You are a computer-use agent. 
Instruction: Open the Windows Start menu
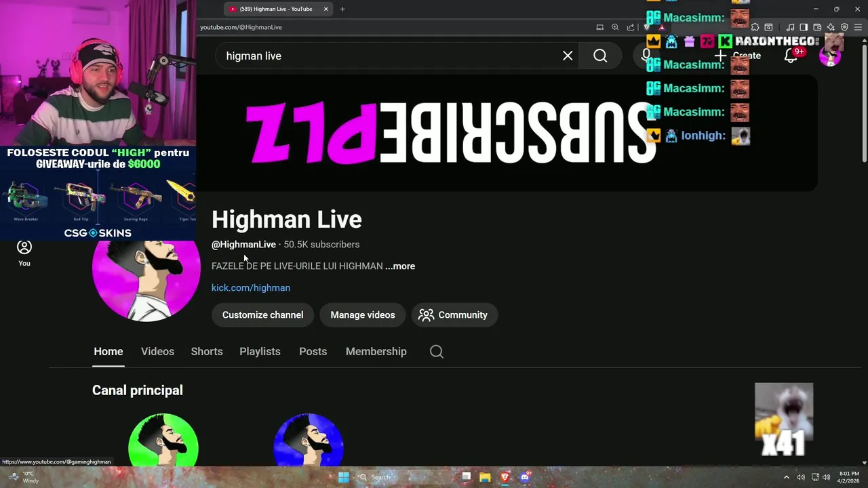click(344, 477)
